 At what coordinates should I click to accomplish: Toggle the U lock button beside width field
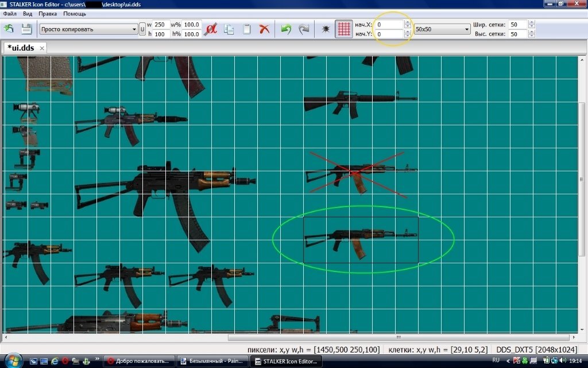pyautogui.click(x=142, y=29)
